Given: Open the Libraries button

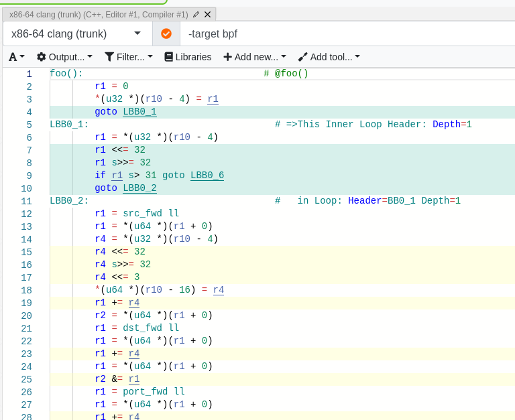Looking at the screenshot, I should point(188,57).
